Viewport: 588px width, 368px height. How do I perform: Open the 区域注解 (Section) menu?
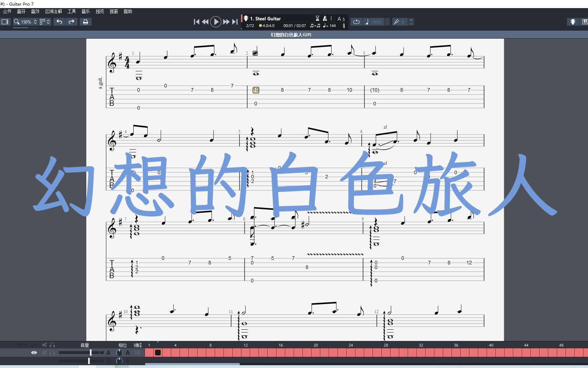pyautogui.click(x=53, y=12)
